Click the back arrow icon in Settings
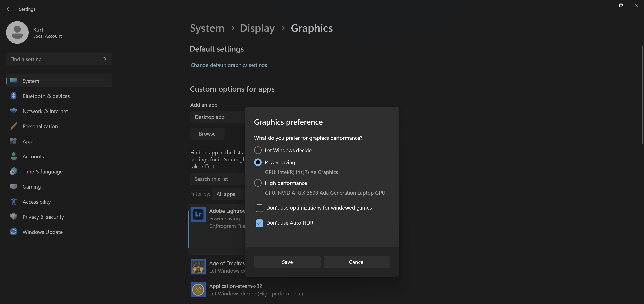This screenshot has height=304, width=644. coord(9,9)
